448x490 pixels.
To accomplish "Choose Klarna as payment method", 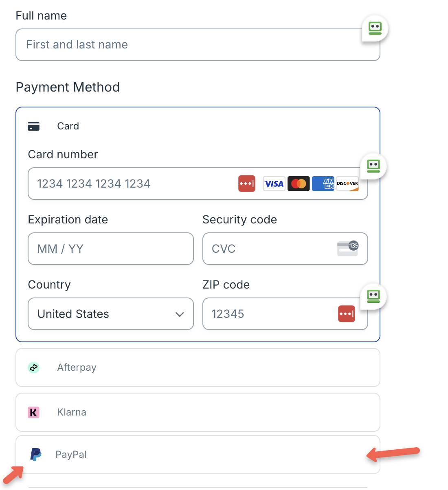I will point(198,412).
